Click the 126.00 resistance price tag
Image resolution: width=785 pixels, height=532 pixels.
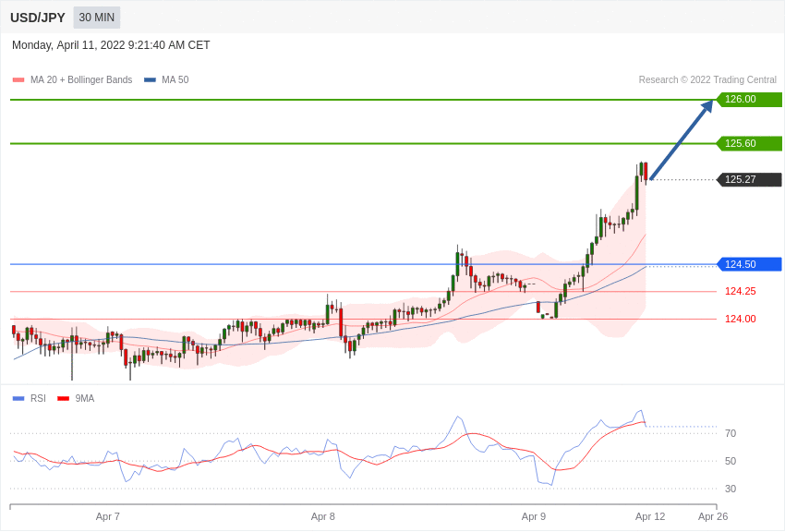(749, 99)
